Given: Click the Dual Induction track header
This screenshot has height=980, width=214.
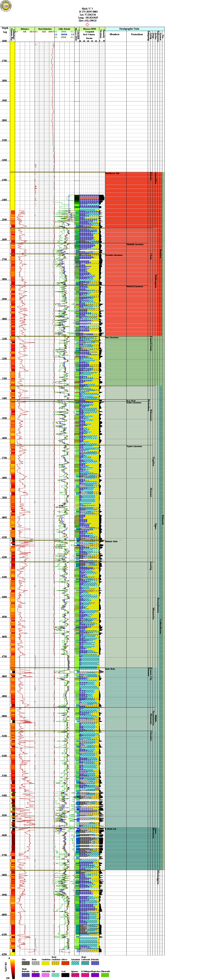Looking at the screenshot, I should 45,29.
